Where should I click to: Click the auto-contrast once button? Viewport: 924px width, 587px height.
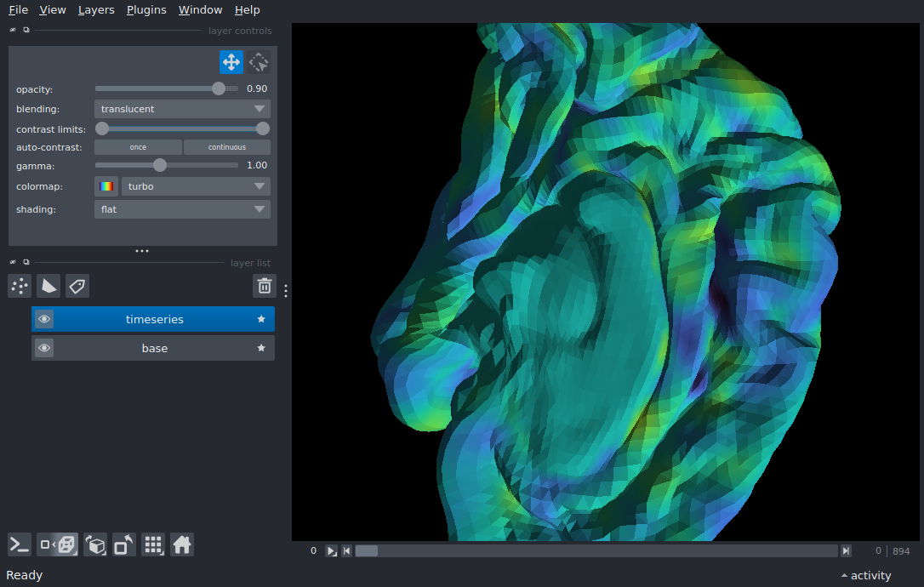[x=138, y=147]
